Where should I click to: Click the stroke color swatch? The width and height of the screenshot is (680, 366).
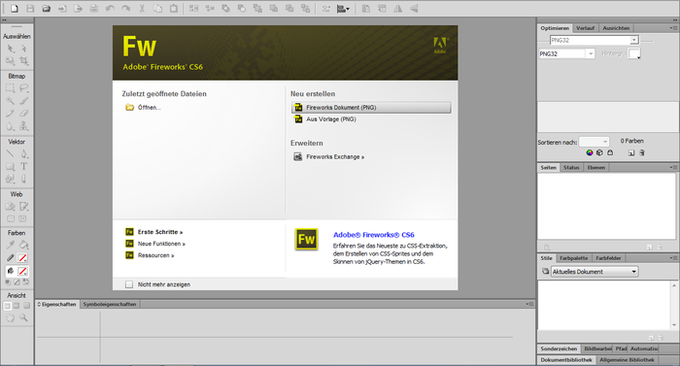[x=23, y=258]
